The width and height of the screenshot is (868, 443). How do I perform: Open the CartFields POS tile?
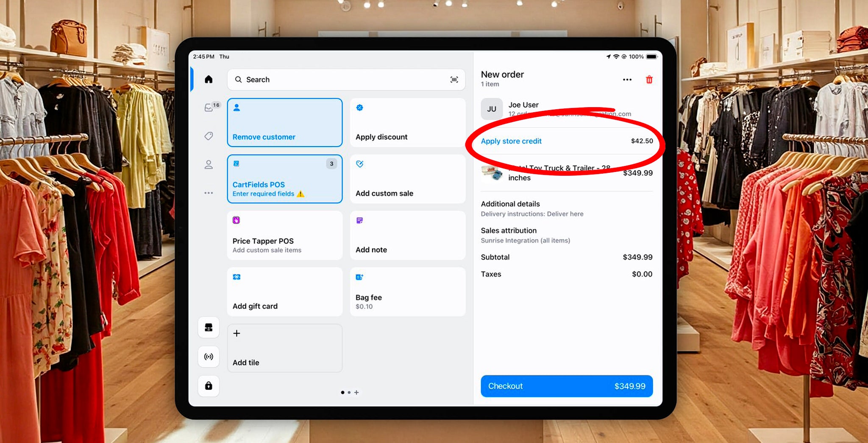(x=284, y=179)
